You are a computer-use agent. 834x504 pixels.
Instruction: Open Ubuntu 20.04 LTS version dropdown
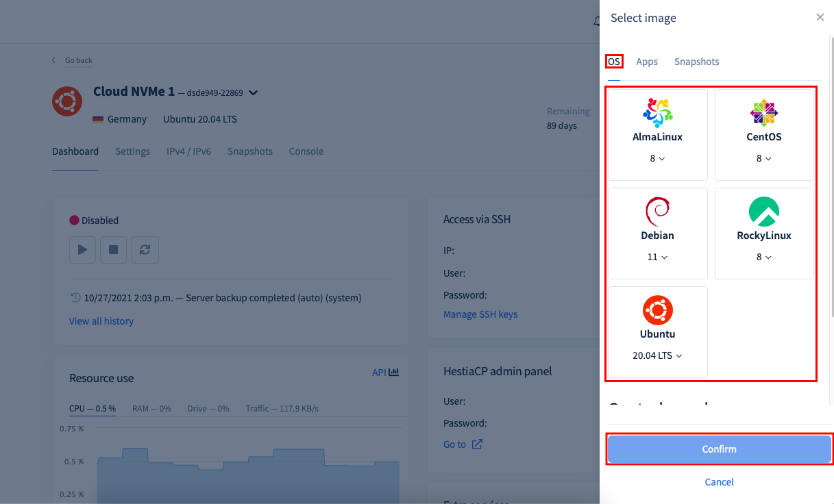658,355
